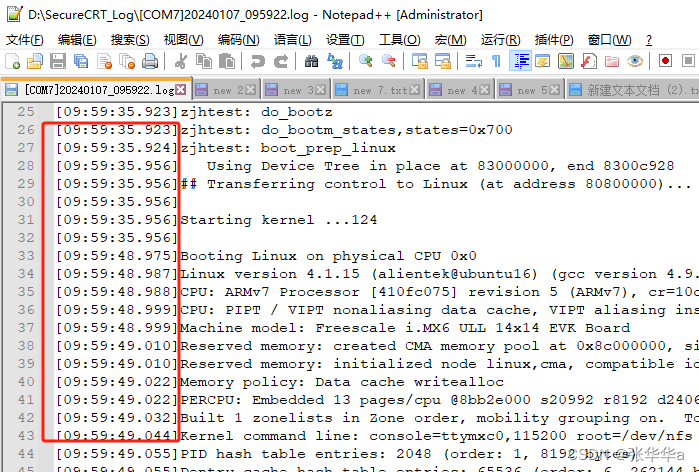Copy selection using the toolbar Copy icon

(204, 61)
